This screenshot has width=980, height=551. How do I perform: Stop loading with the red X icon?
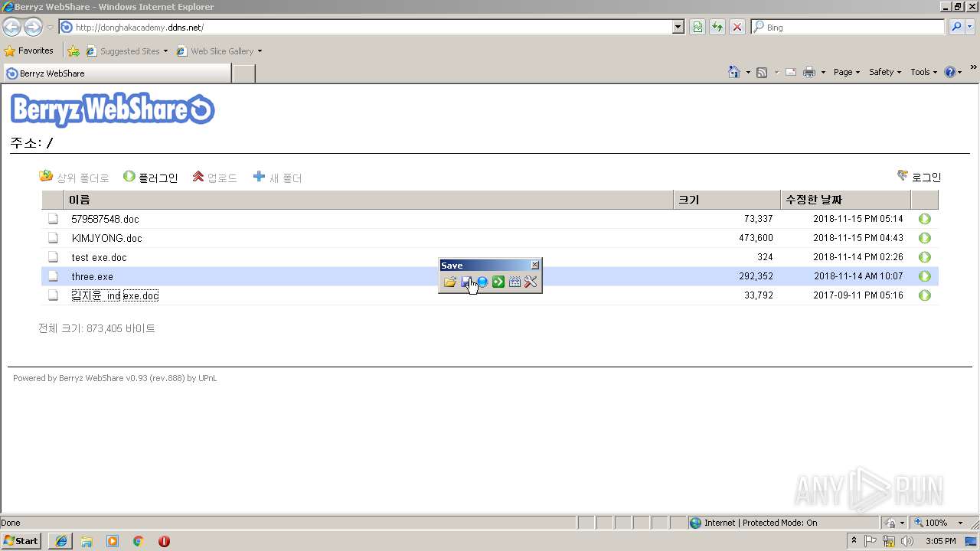737,27
